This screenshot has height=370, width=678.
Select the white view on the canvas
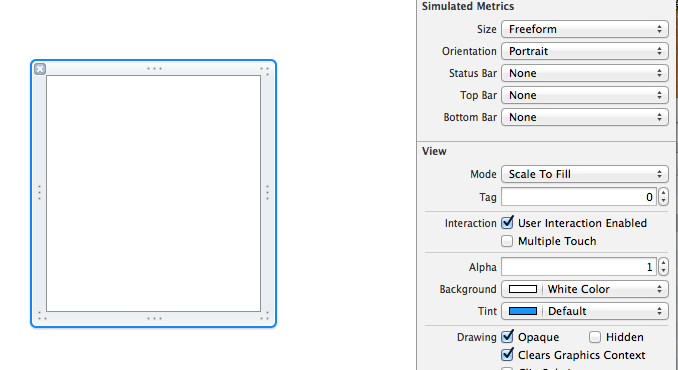coord(154,193)
